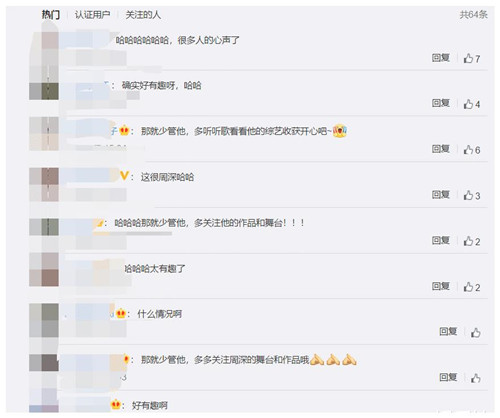Reply to the '这很周深哈哈' comment
Viewport: 500px width, 418px height.
click(x=441, y=195)
